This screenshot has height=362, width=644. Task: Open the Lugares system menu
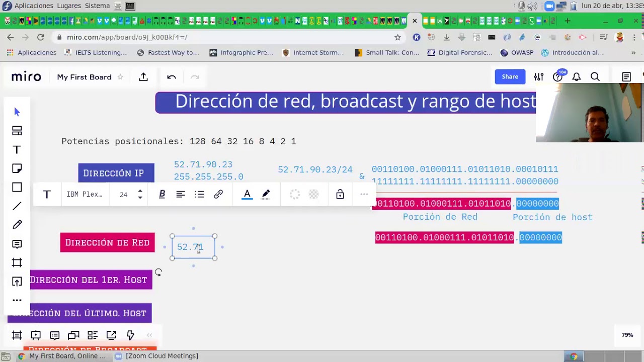tap(69, 6)
